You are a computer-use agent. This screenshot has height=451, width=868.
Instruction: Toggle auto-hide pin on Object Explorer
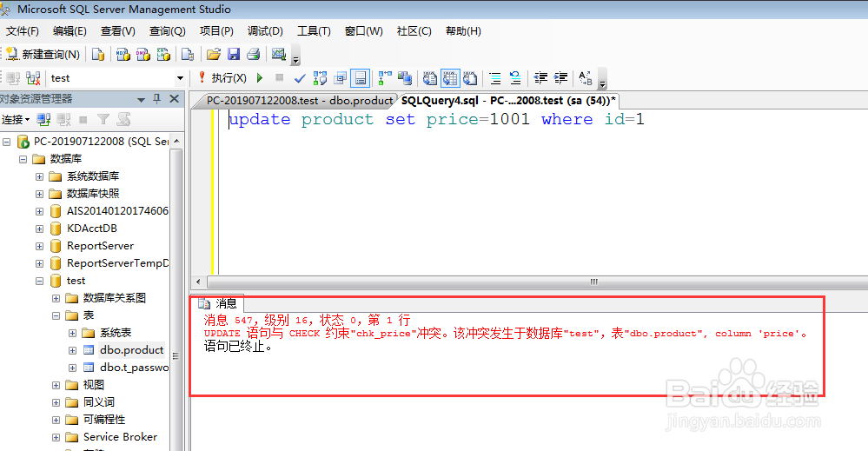point(156,99)
